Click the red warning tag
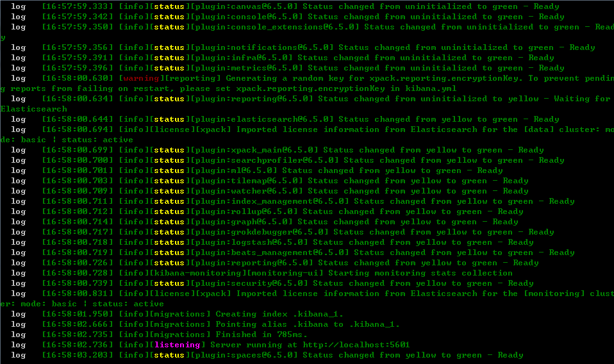 (142, 78)
